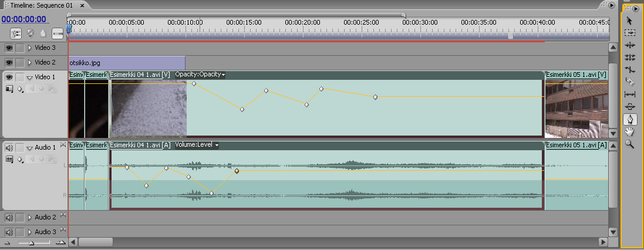Select the Timeline: Sequence 01 tab
644x250 pixels.
point(42,5)
